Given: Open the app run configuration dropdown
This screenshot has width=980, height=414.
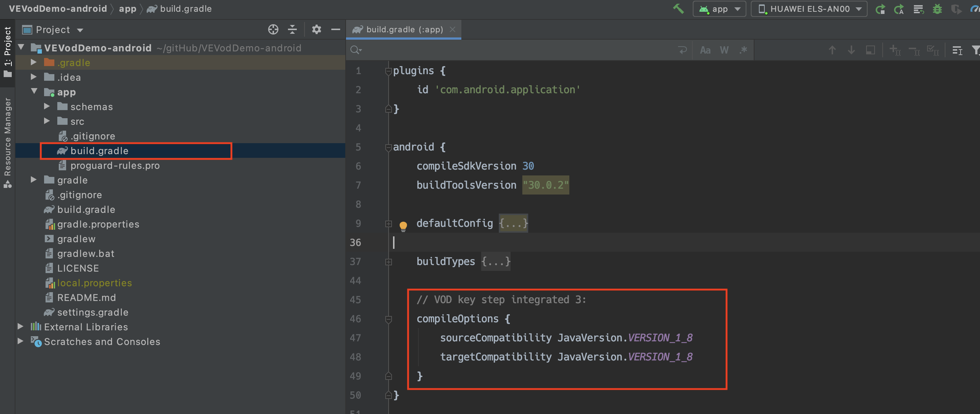Looking at the screenshot, I should (x=720, y=9).
